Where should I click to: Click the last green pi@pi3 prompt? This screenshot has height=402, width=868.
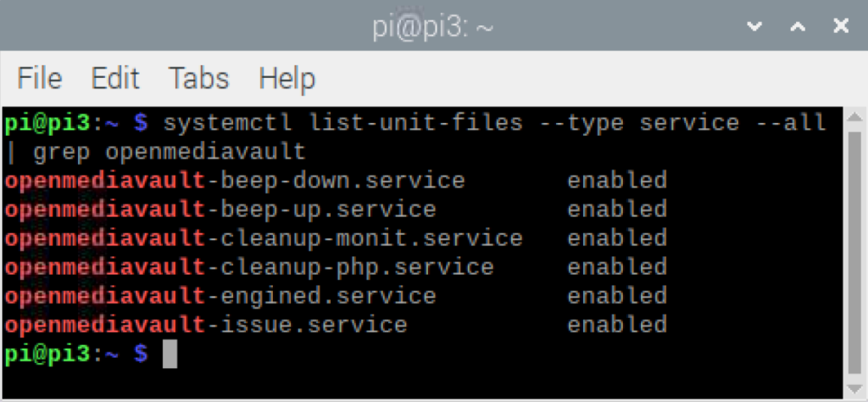coord(47,354)
